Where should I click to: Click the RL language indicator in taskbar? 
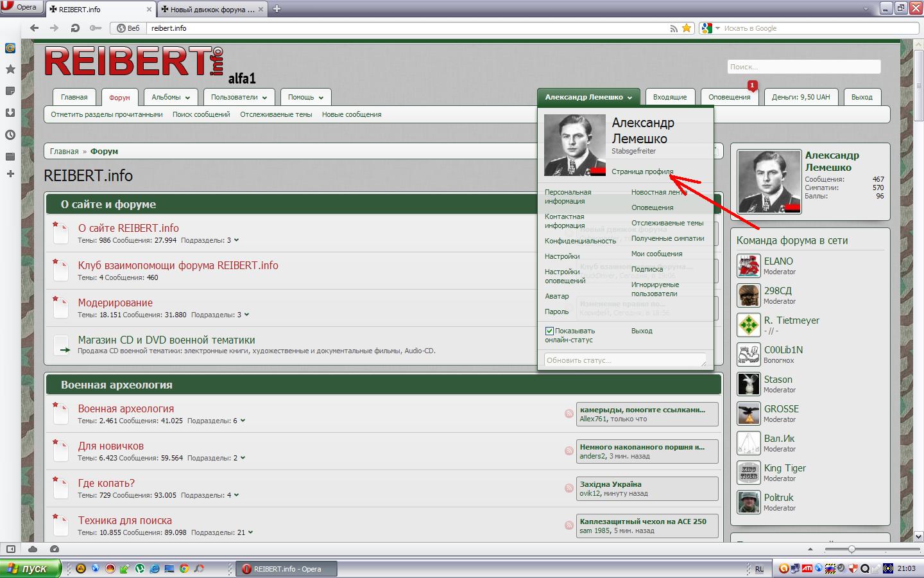click(x=760, y=569)
